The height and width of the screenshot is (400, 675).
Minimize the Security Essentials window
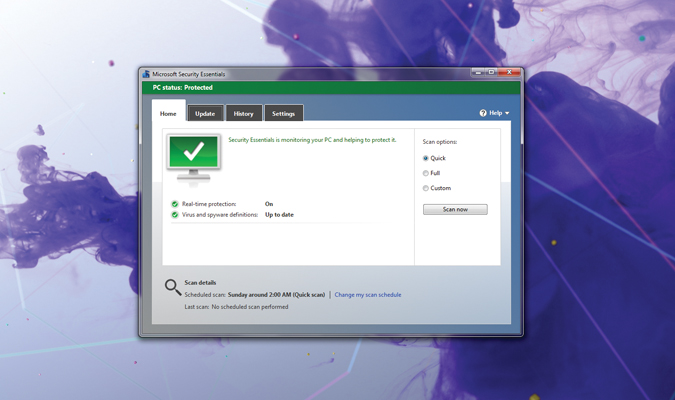click(479, 73)
